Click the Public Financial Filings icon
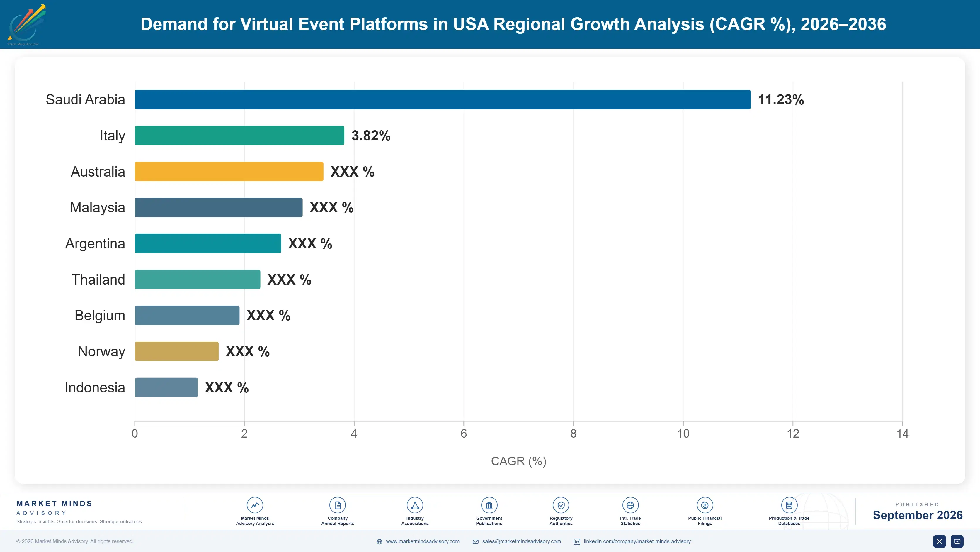This screenshot has width=980, height=552. click(x=705, y=505)
